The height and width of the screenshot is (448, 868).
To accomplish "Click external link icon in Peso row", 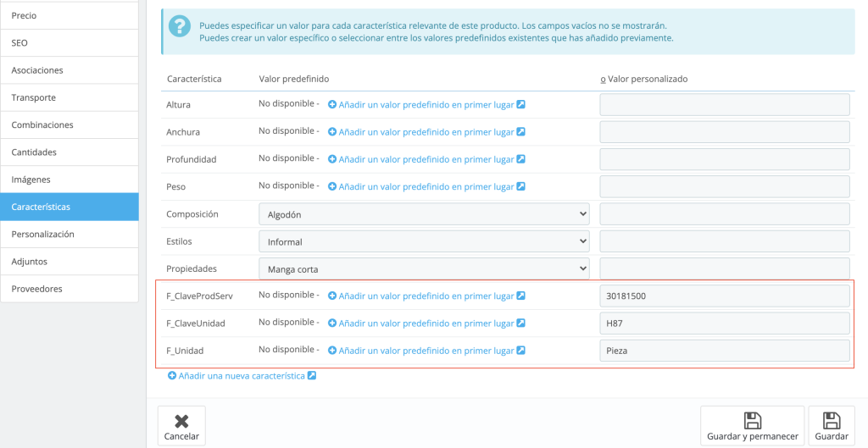I will point(521,186).
